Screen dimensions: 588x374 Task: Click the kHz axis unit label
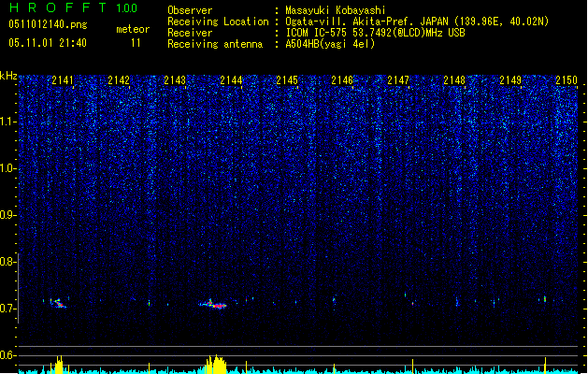[8, 76]
